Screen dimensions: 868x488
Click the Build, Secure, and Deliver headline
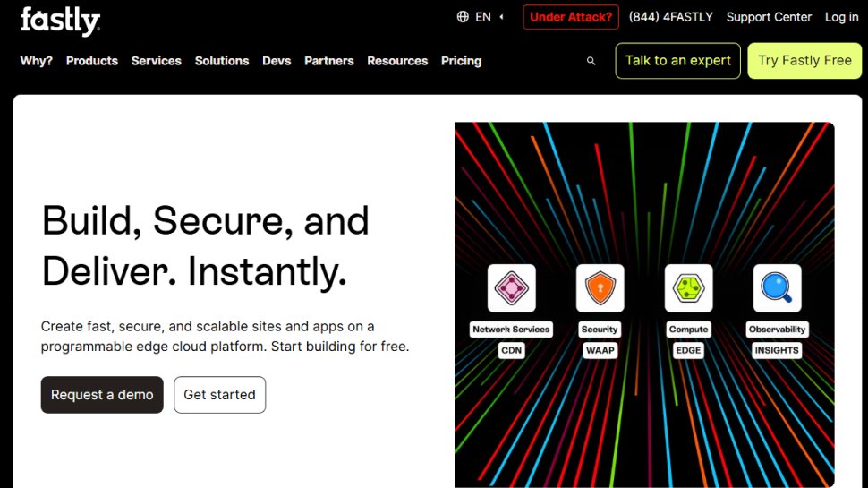click(206, 246)
